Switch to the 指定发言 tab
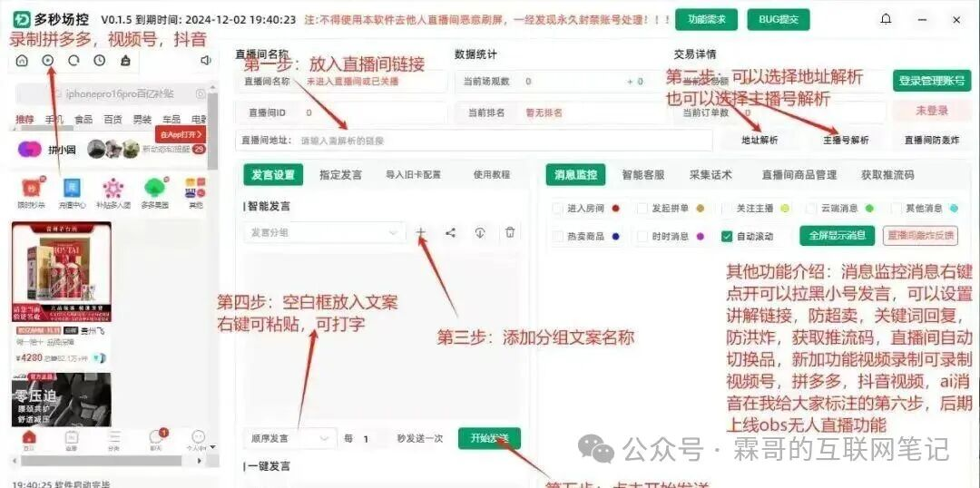The width and height of the screenshot is (980, 488). (340, 175)
